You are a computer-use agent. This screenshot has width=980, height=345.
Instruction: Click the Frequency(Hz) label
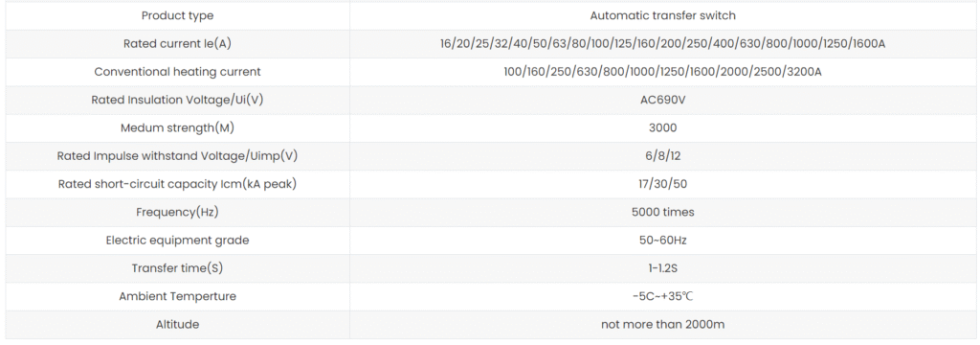(177, 212)
